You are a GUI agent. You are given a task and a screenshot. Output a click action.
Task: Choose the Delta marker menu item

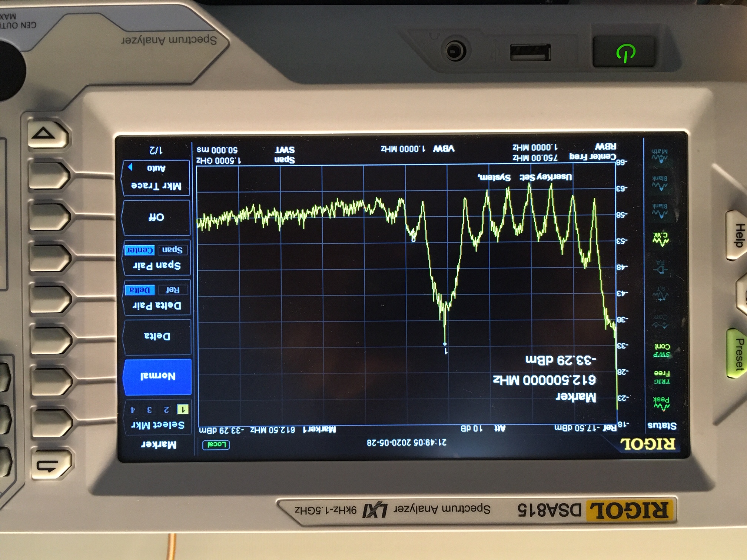[x=157, y=336]
